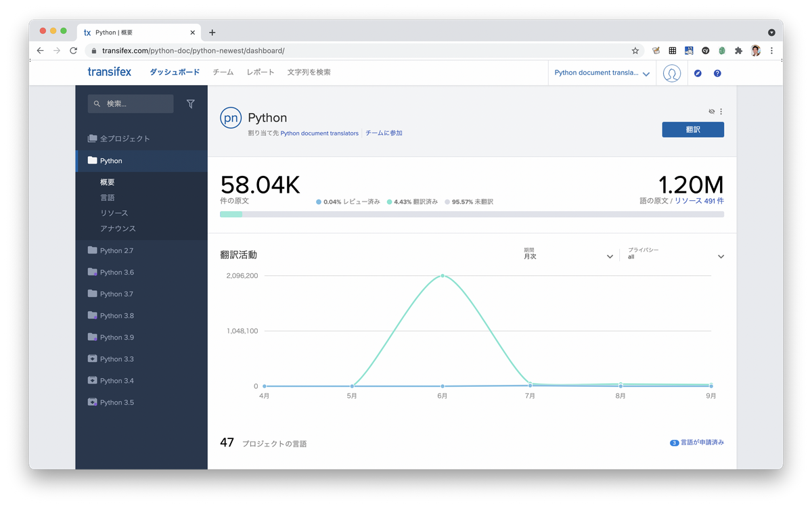Select 言語 in sidebar submenu
Viewport: 812px width, 508px height.
coord(108,198)
